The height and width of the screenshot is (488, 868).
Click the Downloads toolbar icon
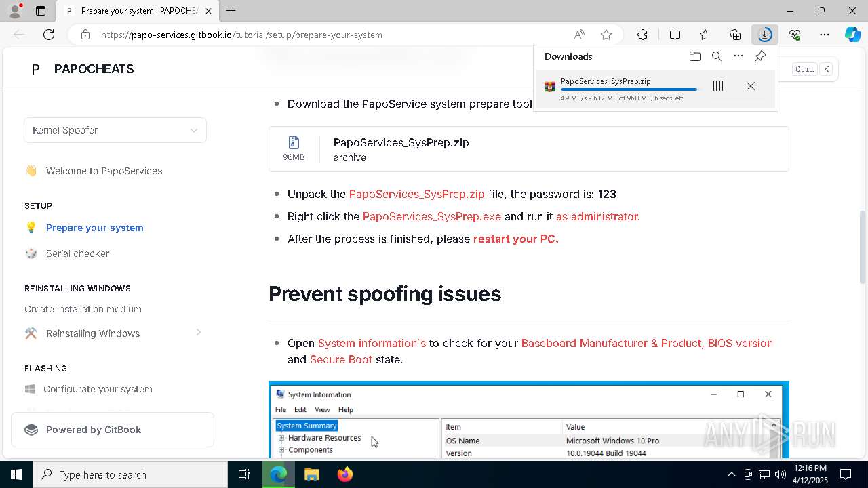pos(765,35)
